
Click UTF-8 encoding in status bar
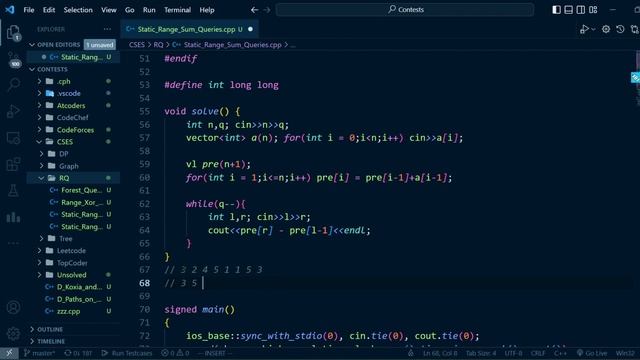[x=513, y=353]
